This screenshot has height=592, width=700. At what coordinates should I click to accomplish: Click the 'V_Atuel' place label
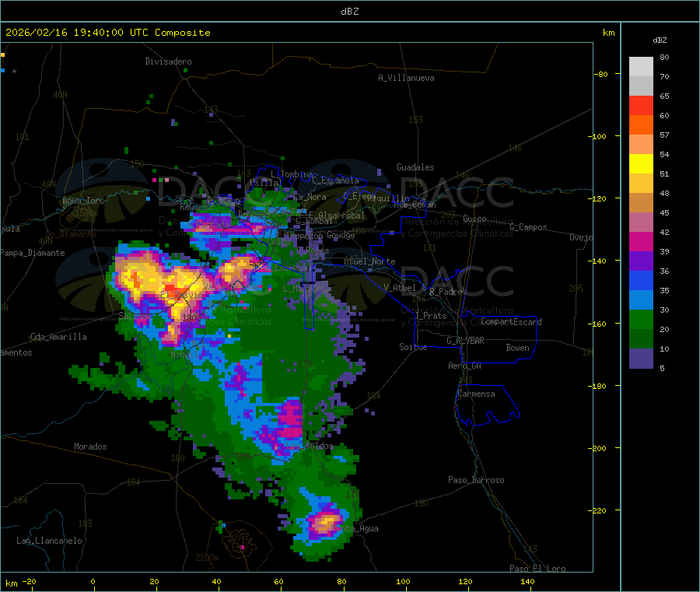pos(400,288)
